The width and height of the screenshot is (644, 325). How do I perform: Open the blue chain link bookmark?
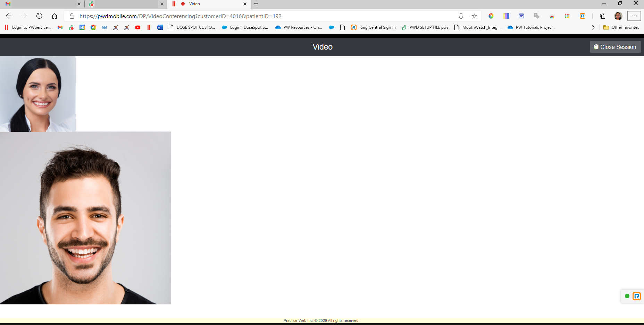(x=104, y=27)
